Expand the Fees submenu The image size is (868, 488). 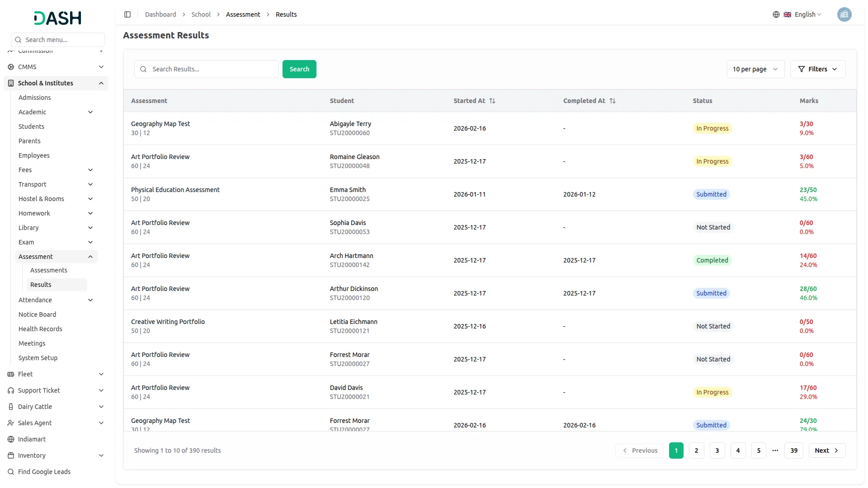coord(90,170)
